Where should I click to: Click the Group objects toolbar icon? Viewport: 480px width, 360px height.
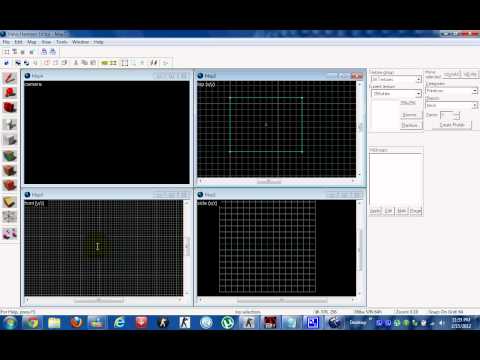coord(18,63)
